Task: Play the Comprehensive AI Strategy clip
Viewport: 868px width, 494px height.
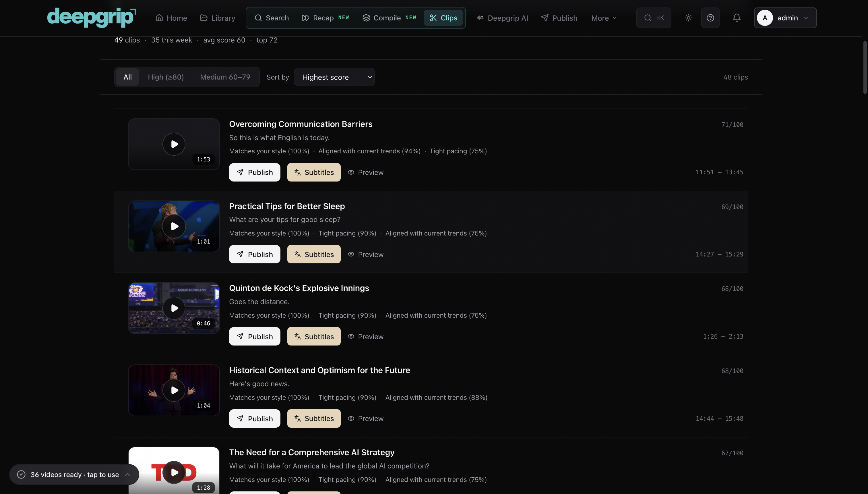Action: tap(174, 472)
